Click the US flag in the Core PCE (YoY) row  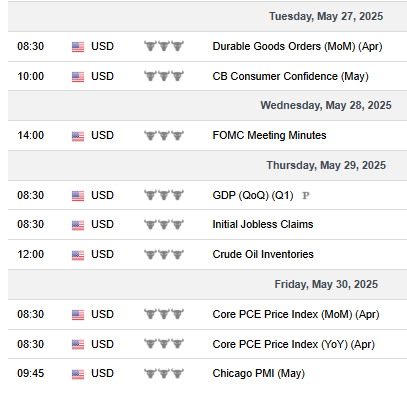tap(78, 345)
